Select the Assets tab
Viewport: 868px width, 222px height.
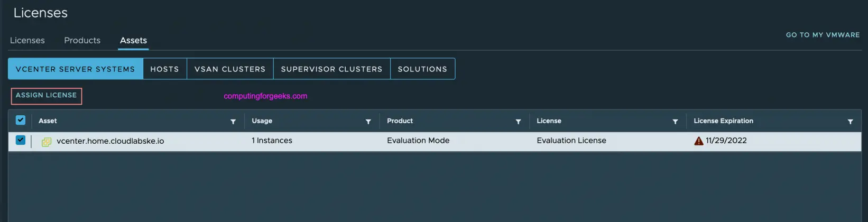133,40
